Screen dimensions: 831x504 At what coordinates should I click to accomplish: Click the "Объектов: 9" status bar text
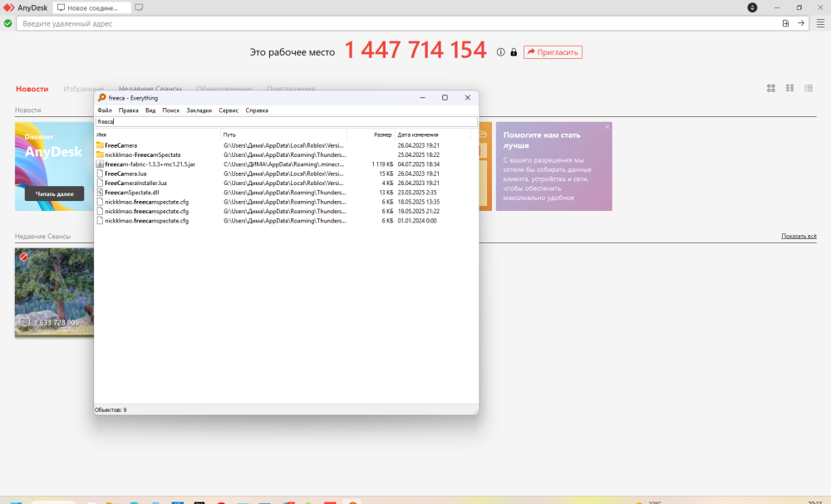111,410
